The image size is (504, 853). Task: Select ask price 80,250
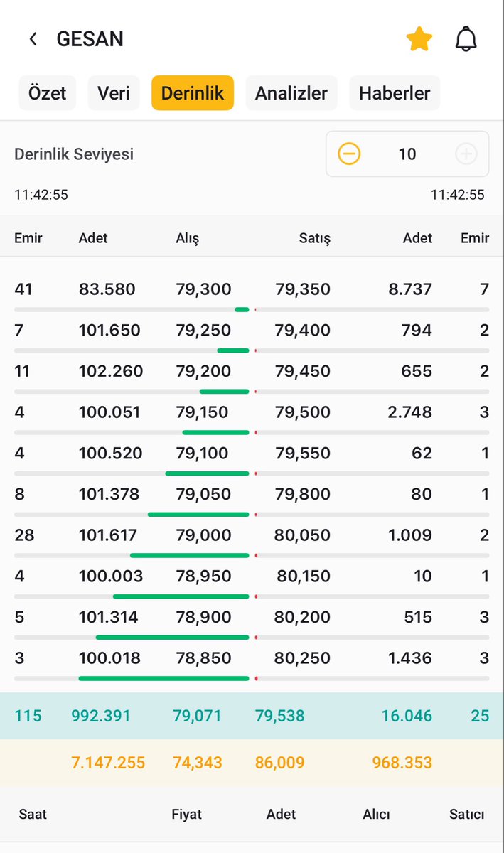pos(303,658)
